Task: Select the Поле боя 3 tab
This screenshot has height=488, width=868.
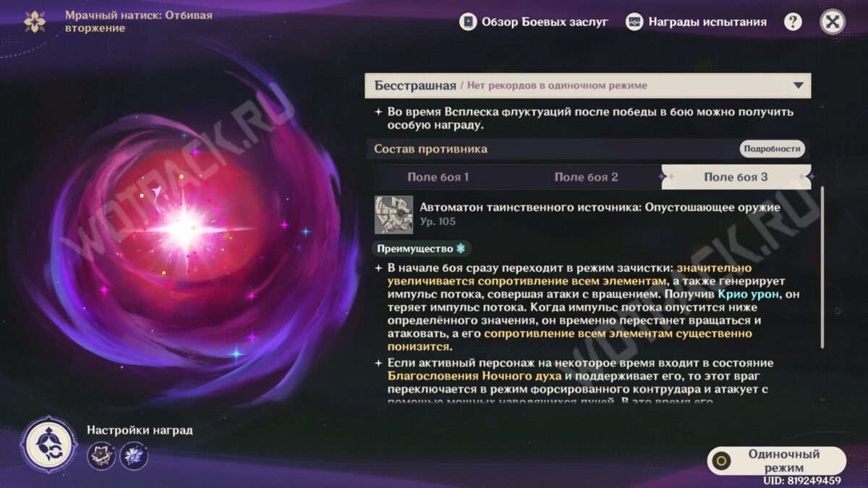Action: click(736, 177)
